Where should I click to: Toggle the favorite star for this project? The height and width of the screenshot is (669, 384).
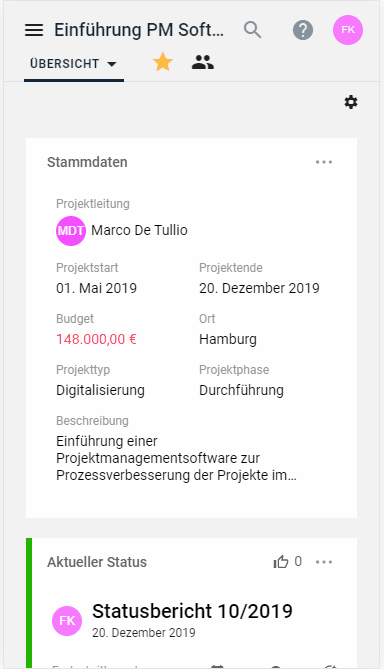[163, 63]
